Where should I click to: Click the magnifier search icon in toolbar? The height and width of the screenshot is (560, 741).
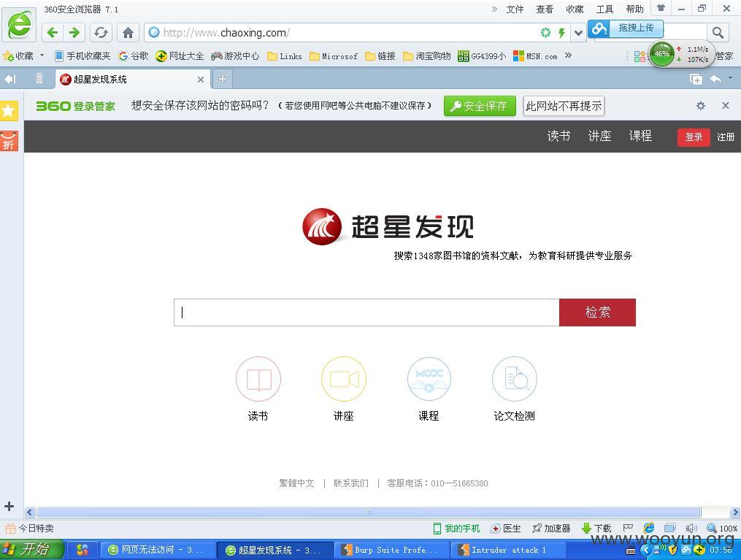pyautogui.click(x=718, y=33)
